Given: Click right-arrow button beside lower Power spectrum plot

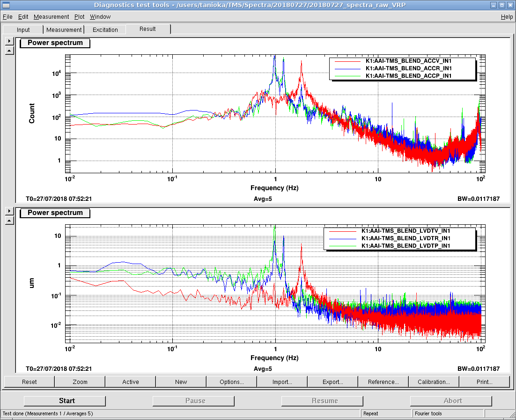Looking at the screenshot, I should [9, 211].
